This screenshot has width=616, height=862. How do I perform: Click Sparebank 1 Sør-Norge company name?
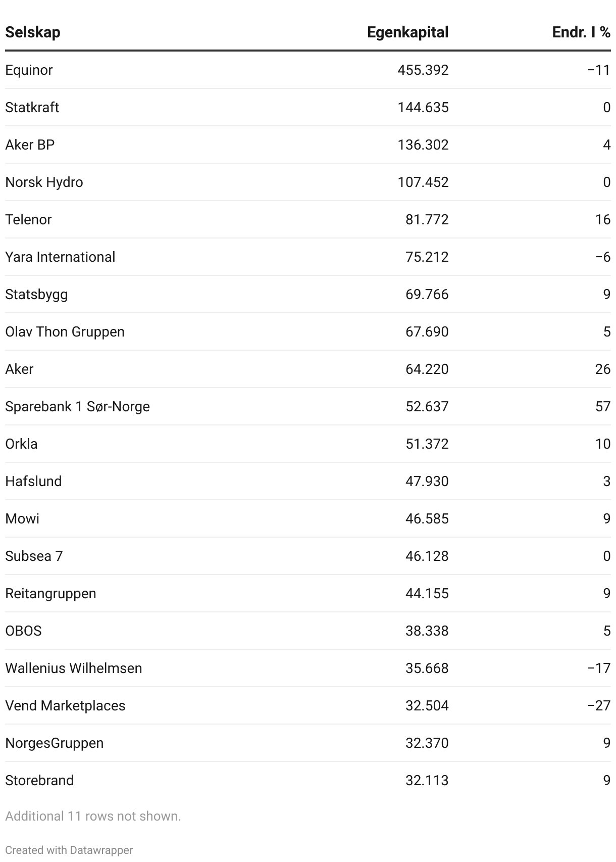coord(77,406)
